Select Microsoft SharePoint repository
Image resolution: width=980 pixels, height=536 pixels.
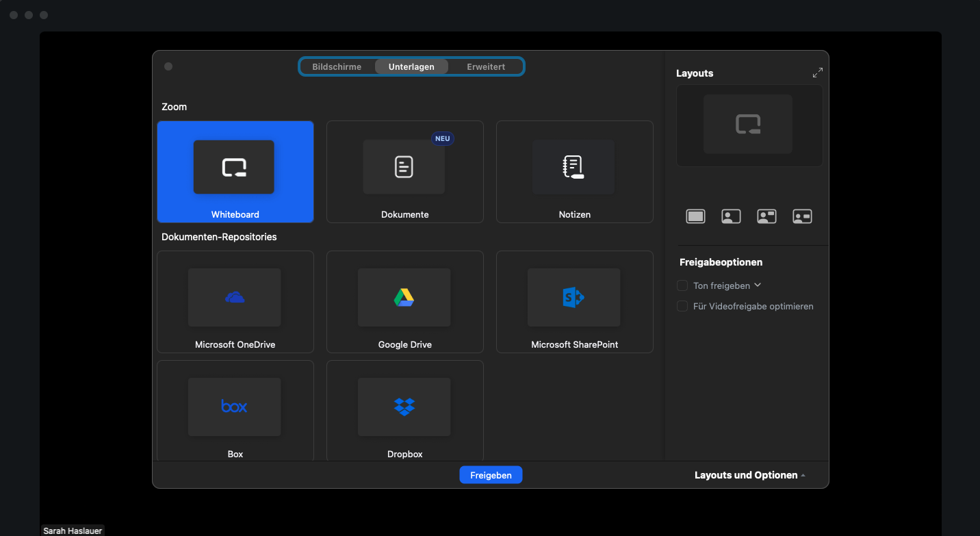[x=574, y=302]
